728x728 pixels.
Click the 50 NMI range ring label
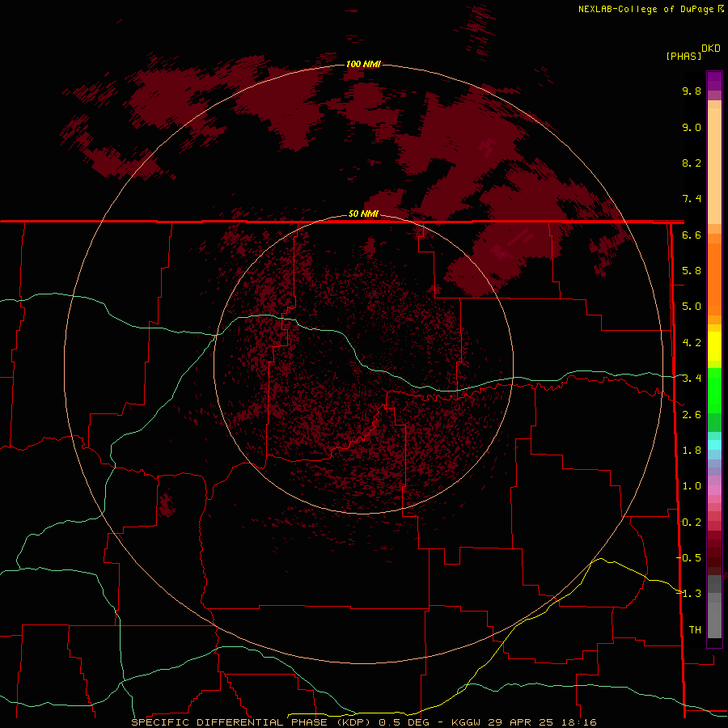(x=363, y=214)
